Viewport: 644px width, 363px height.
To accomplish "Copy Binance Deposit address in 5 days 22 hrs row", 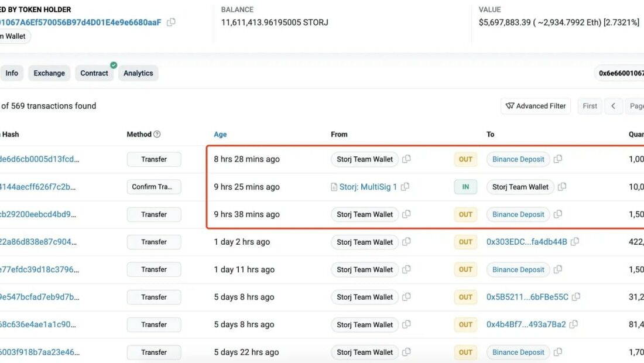I will tap(558, 351).
